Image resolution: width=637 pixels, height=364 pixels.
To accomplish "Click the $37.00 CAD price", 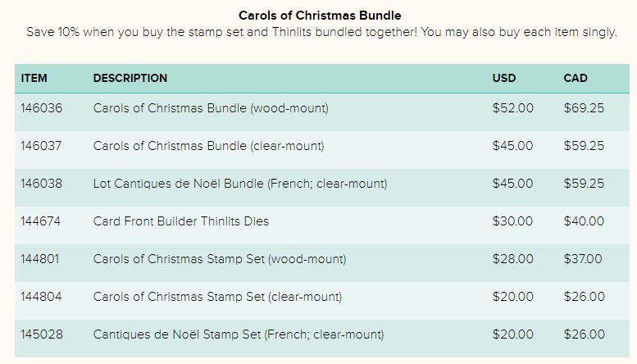I will click(583, 259).
